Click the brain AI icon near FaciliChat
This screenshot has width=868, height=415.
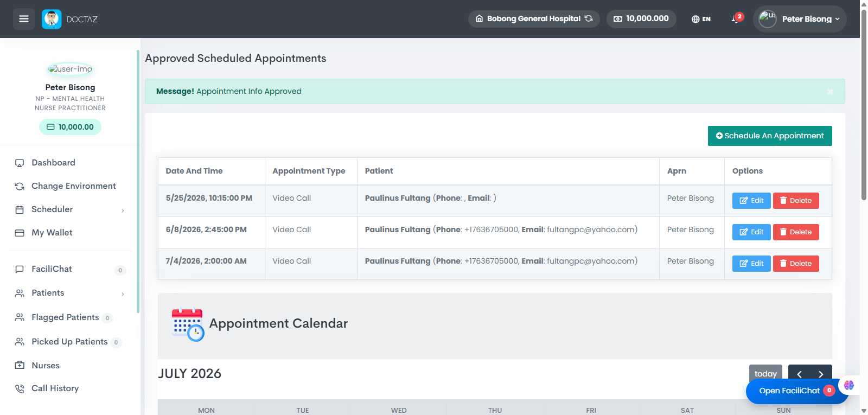[849, 385]
